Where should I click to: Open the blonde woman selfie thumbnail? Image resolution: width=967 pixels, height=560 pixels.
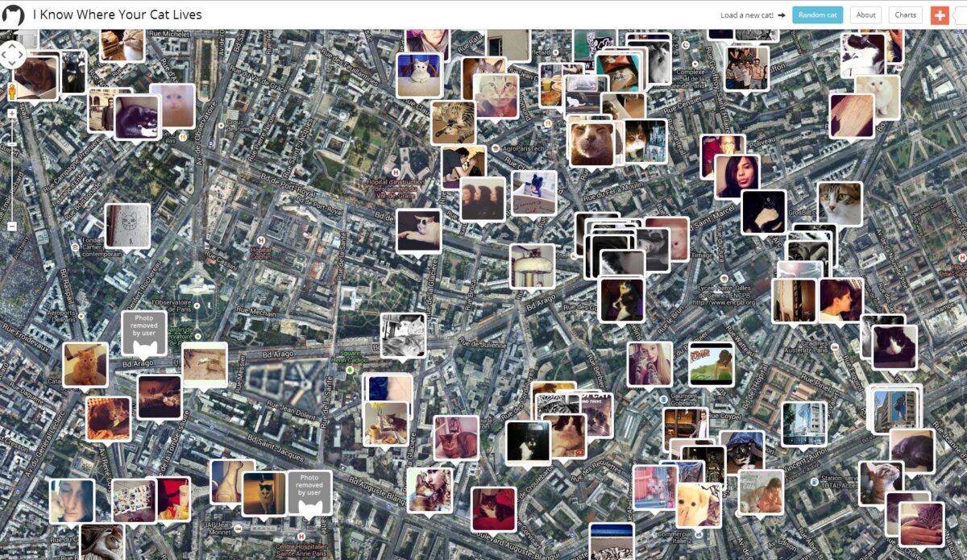tap(650, 364)
